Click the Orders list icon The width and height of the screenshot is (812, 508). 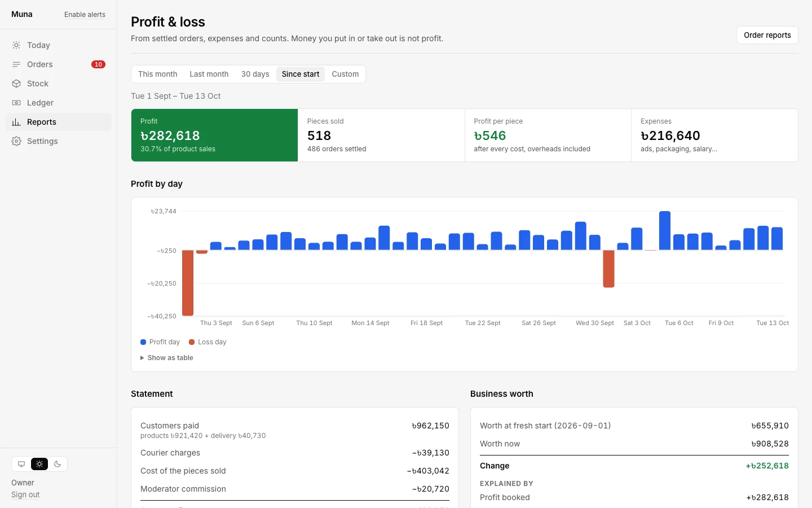click(x=16, y=64)
